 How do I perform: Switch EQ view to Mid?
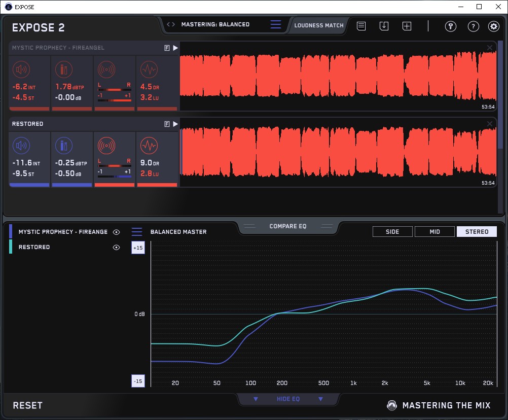pos(434,232)
